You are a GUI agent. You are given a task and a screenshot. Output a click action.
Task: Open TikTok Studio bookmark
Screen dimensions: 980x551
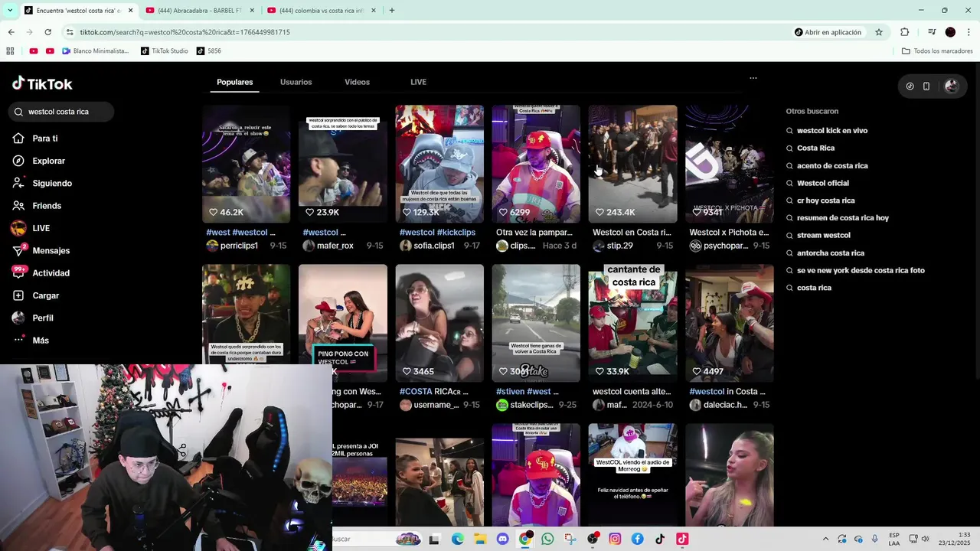point(165,51)
